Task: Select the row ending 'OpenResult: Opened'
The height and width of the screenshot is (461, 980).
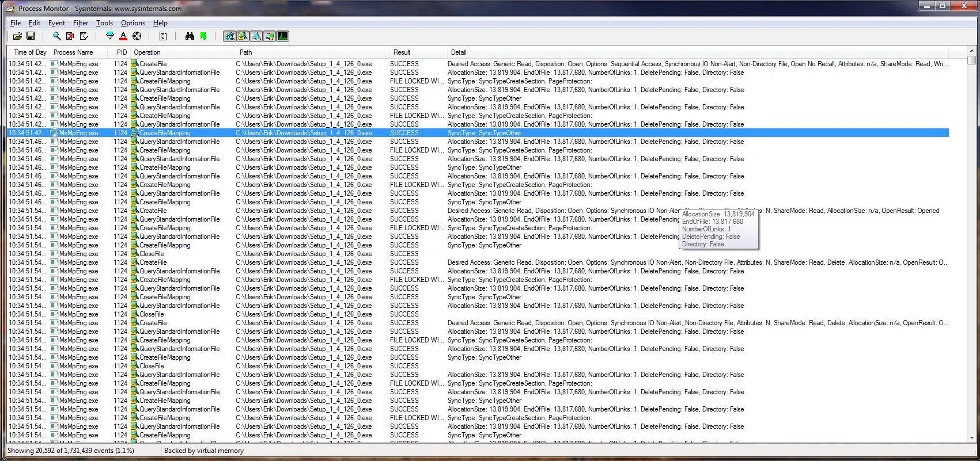Action: (x=478, y=211)
